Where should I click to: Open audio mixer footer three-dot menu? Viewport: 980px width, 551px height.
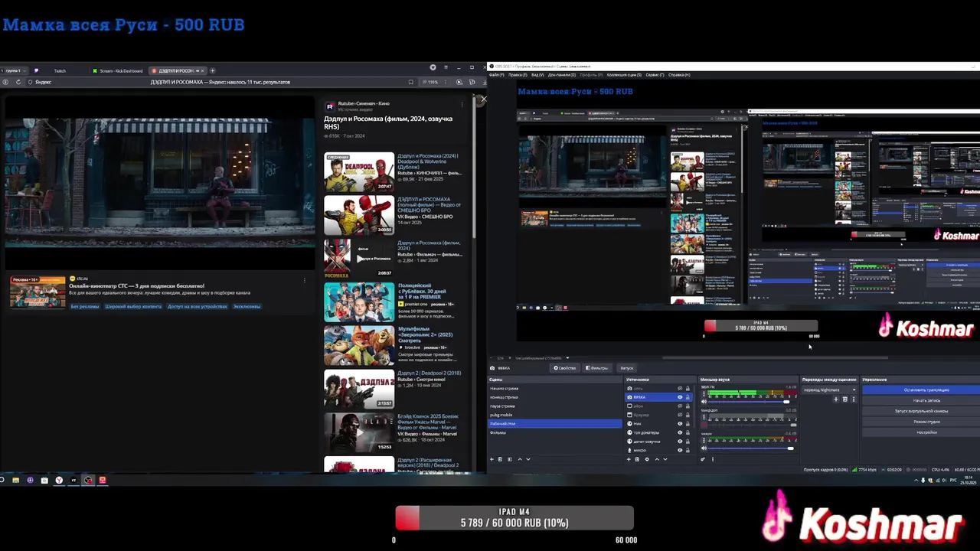pyautogui.click(x=713, y=459)
